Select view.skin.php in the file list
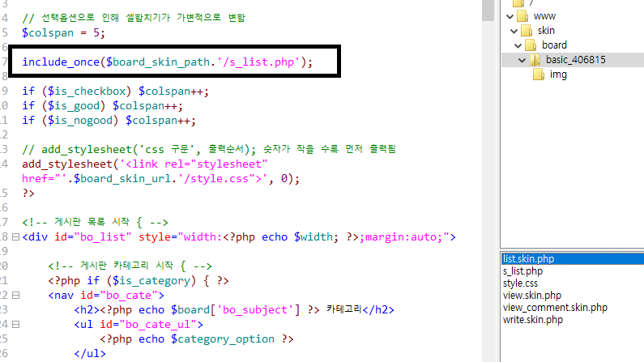Screen dimensions: 644x362 click(x=531, y=296)
